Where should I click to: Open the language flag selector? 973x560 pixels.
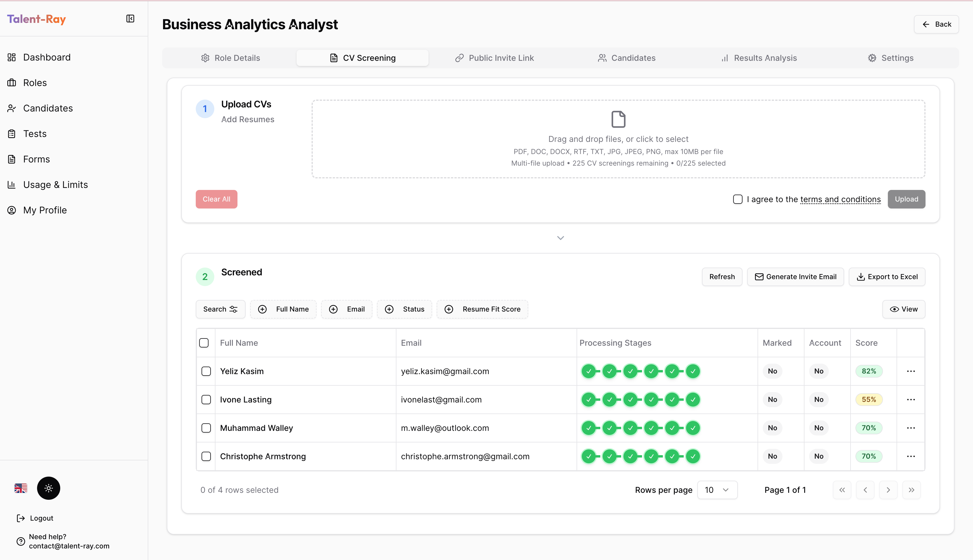click(x=20, y=488)
